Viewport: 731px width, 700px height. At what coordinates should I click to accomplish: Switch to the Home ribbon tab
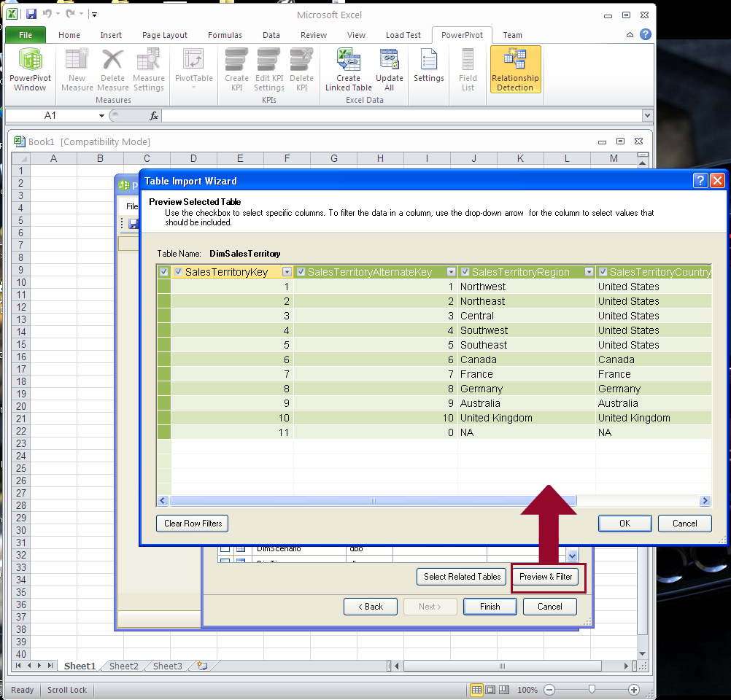coord(69,35)
